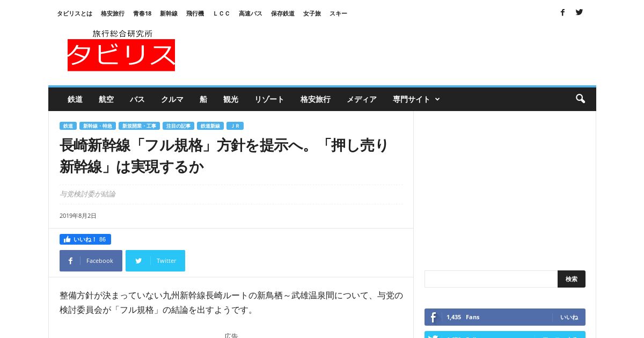
Task: Open the Twitter icon in top bar
Action: pyautogui.click(x=579, y=12)
